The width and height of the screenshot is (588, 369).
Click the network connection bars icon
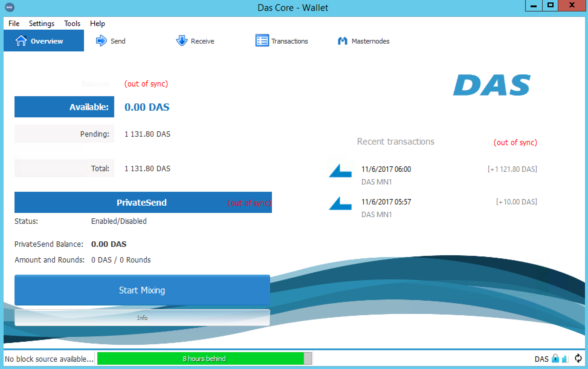tap(565, 359)
